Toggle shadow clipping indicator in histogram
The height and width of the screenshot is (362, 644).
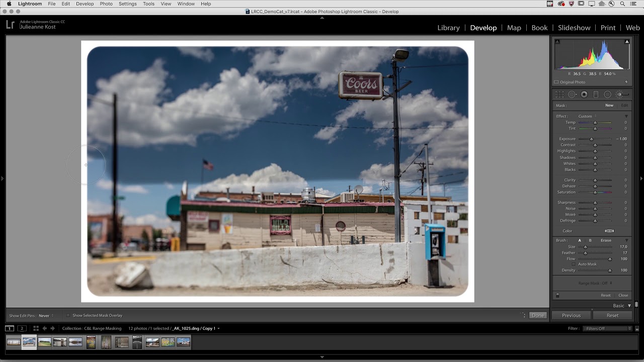[557, 42]
